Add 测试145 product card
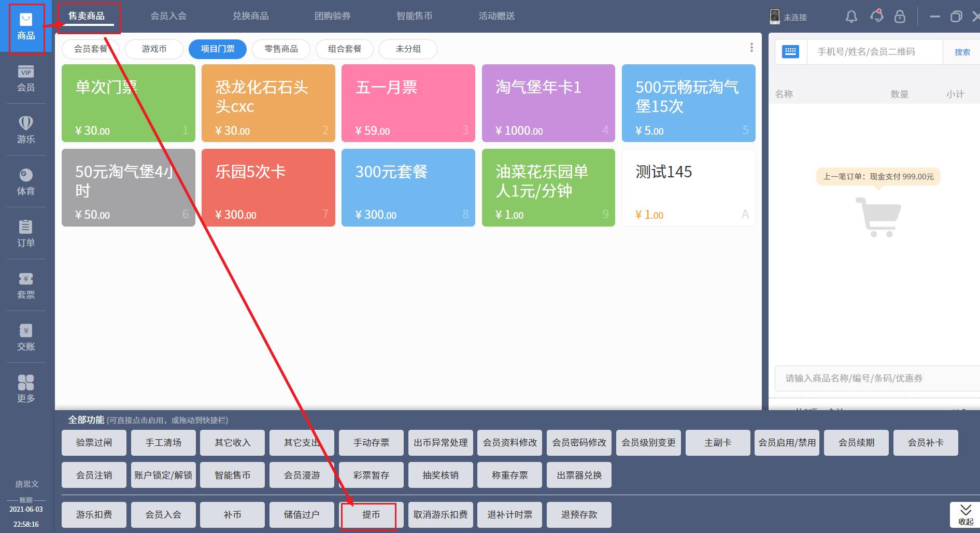The width and height of the screenshot is (980, 533). [x=689, y=188]
